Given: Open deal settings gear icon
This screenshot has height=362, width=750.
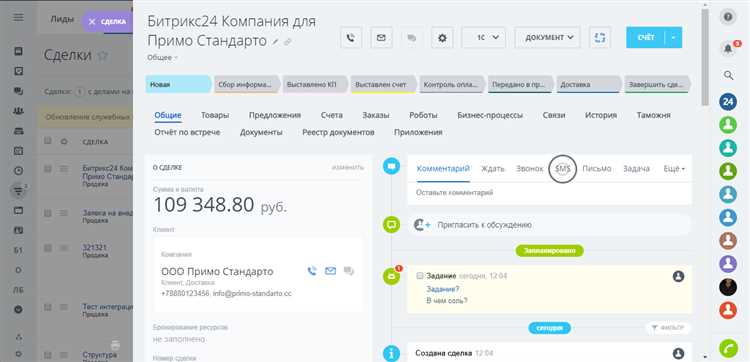Looking at the screenshot, I should point(442,38).
